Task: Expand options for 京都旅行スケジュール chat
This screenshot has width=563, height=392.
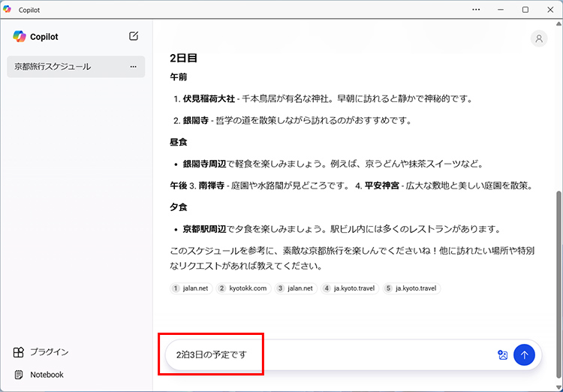Action: tap(134, 67)
